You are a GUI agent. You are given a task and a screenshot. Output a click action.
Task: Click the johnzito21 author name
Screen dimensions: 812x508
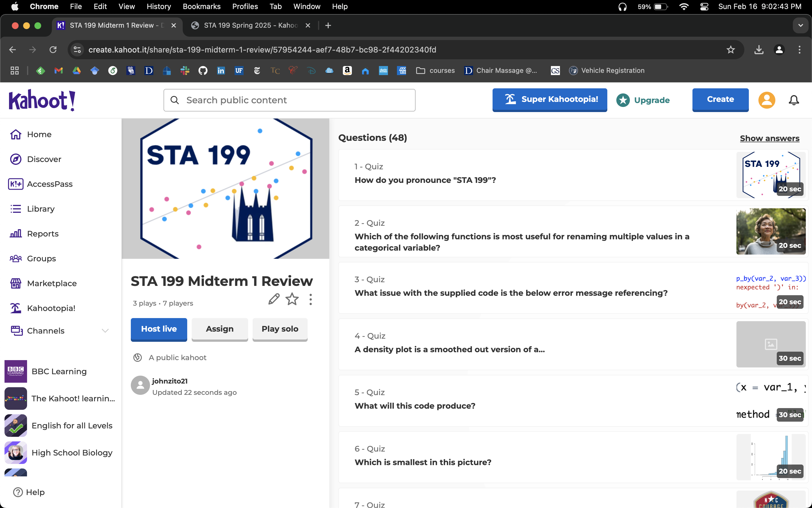(170, 381)
